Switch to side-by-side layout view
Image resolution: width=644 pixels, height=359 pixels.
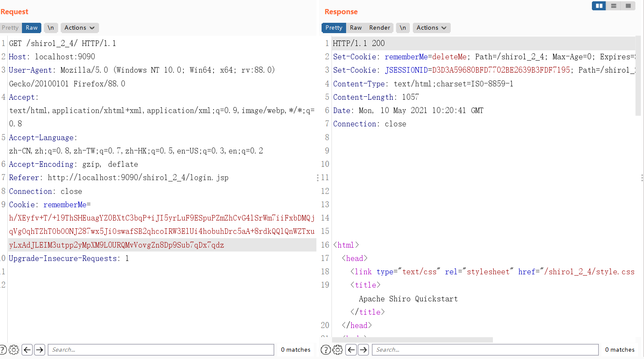[599, 6]
